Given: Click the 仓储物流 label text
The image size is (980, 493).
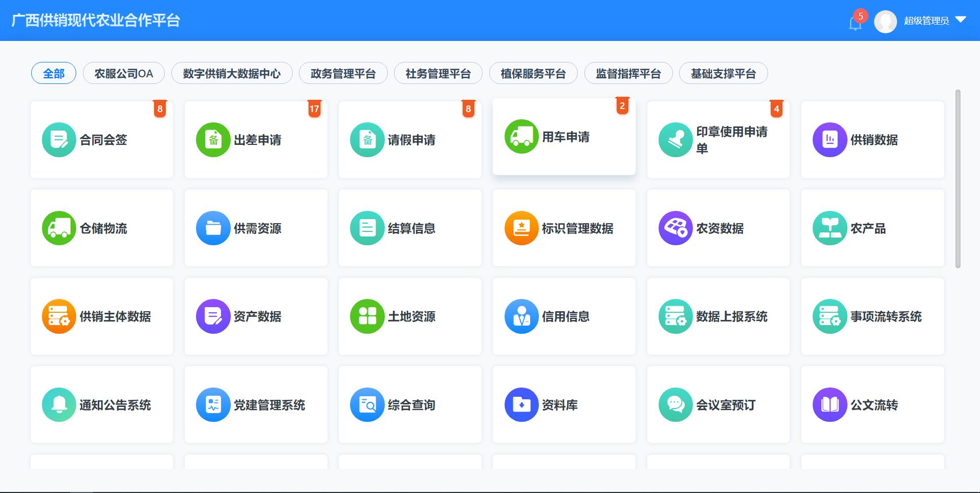Looking at the screenshot, I should click(103, 228).
